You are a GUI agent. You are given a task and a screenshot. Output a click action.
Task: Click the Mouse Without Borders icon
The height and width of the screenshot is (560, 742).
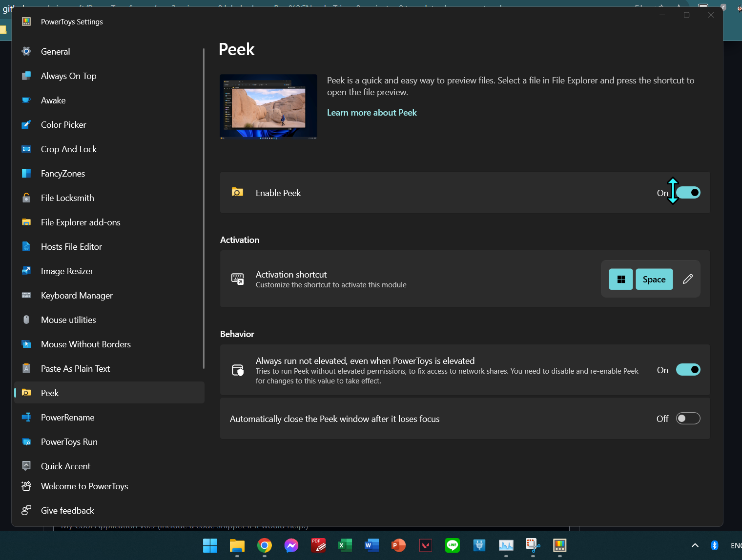tap(26, 344)
